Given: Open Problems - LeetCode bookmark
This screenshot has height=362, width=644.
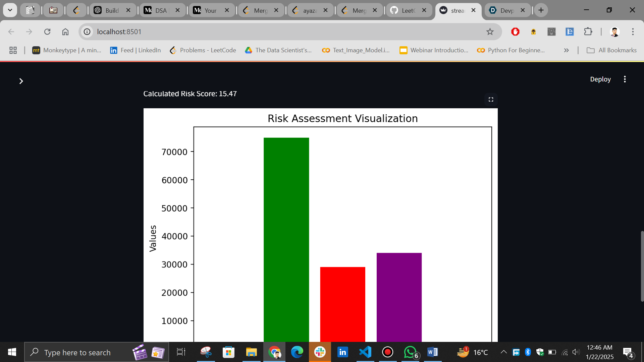Looking at the screenshot, I should click(x=203, y=50).
